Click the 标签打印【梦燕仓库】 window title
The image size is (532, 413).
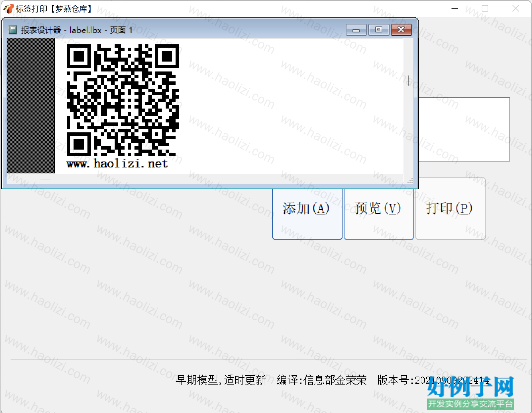click(x=54, y=9)
